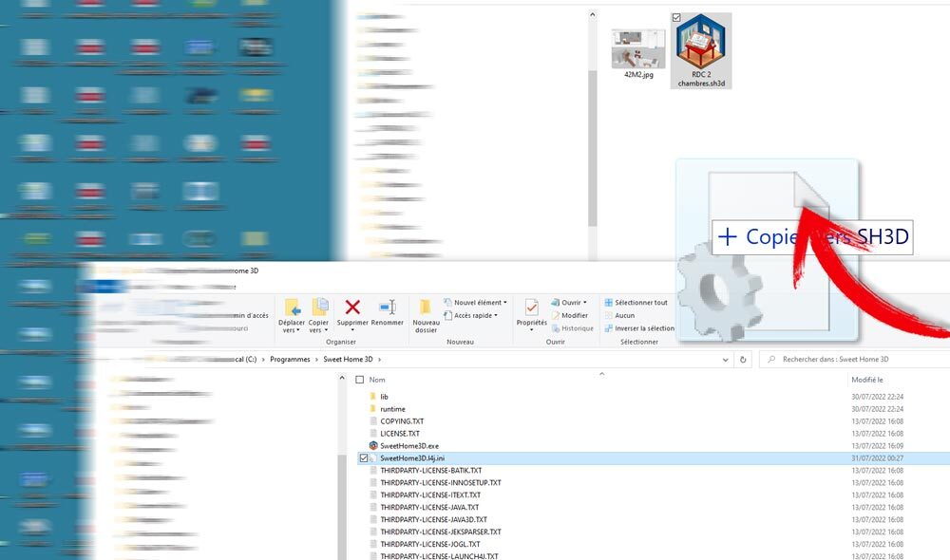The height and width of the screenshot is (560, 950).
Task: Click the SweetHome3D.exe date 13/07/2022 16:09
Action: (x=877, y=445)
